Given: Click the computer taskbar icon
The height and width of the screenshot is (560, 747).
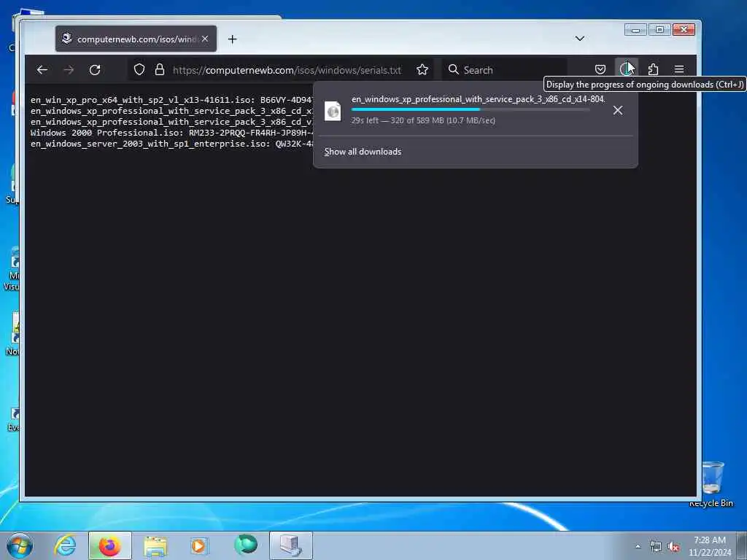Looking at the screenshot, I should 290,545.
